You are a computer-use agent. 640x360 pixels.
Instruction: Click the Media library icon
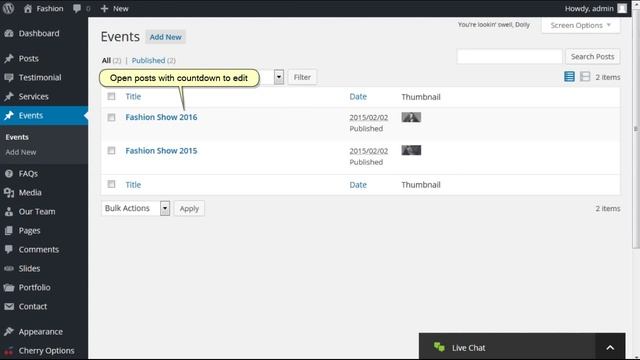[x=9, y=193]
